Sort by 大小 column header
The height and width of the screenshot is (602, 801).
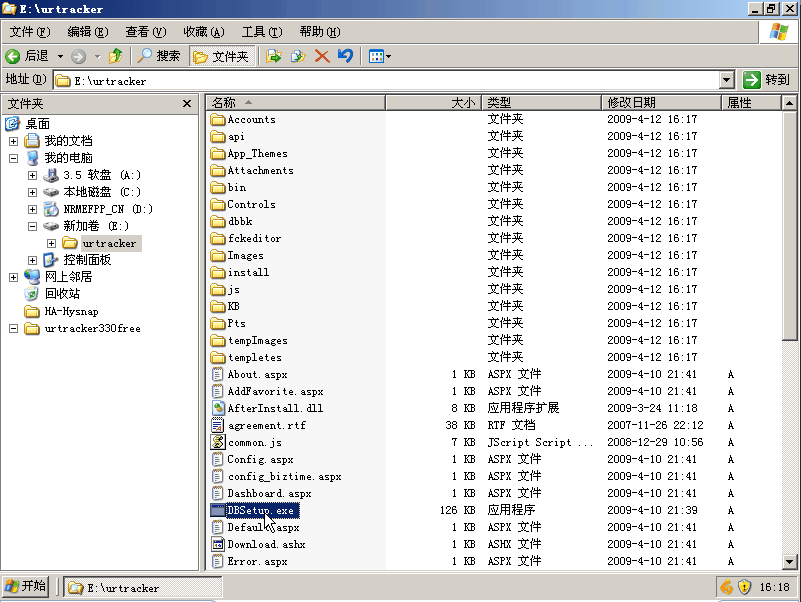(434, 103)
